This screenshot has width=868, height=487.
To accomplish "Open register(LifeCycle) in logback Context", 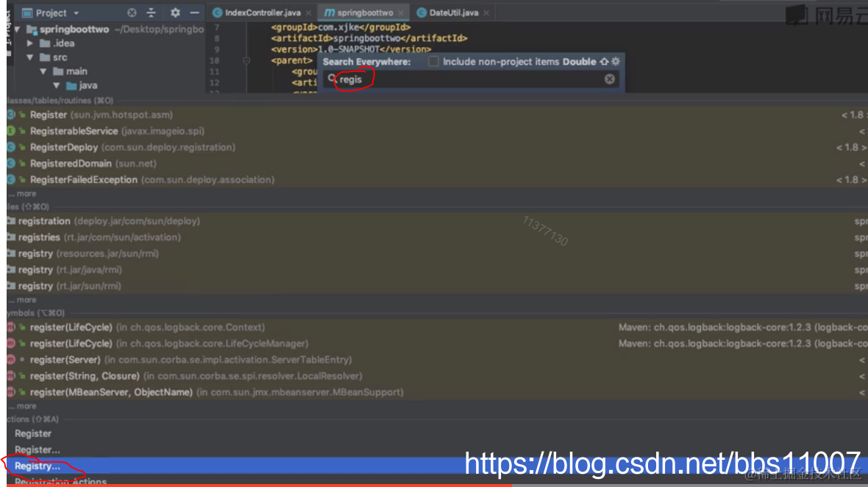I will click(x=438, y=327).
